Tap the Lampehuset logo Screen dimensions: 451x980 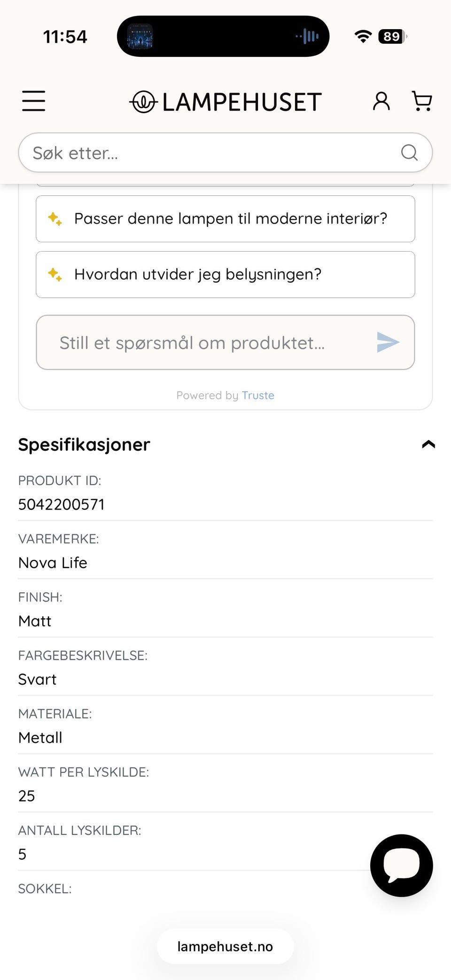(225, 102)
